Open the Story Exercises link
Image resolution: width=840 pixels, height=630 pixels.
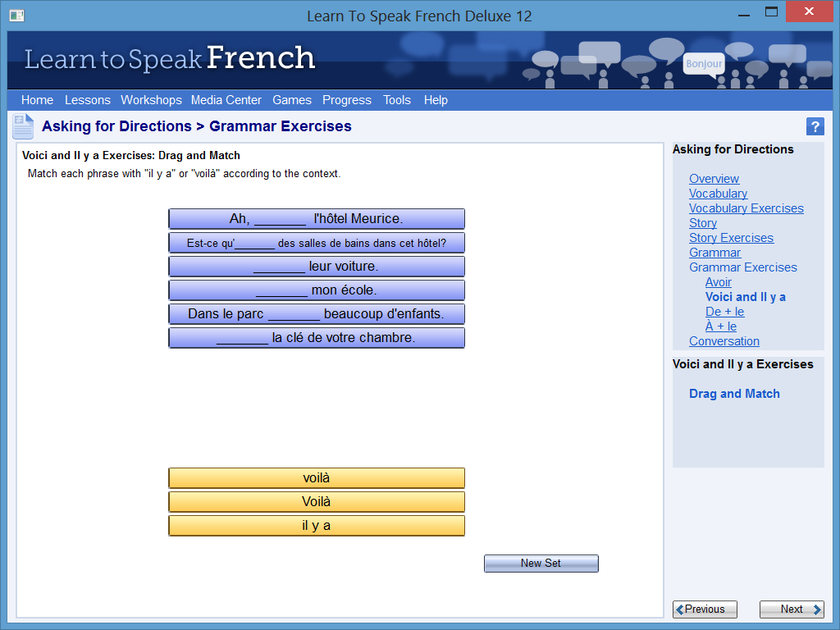pyautogui.click(x=731, y=238)
